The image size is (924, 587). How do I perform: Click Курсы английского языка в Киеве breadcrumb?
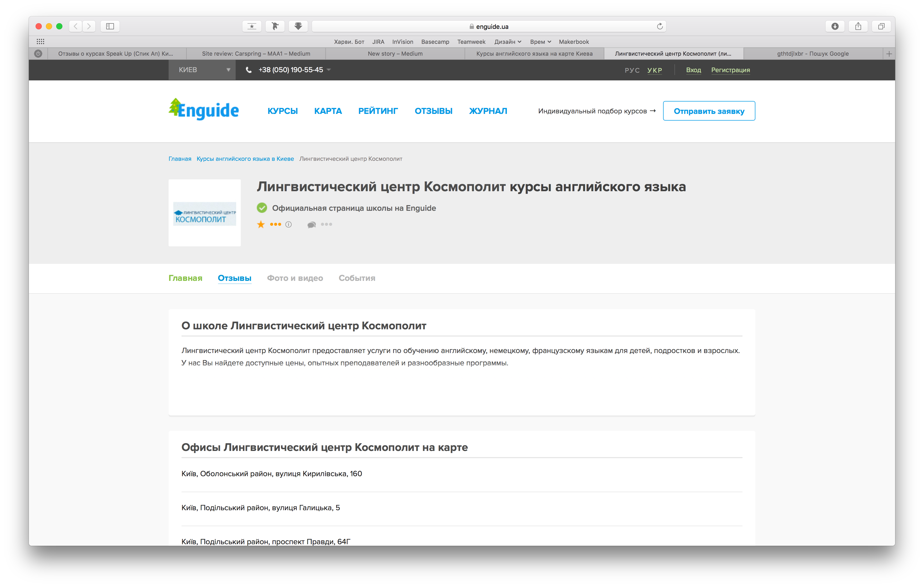[x=245, y=159]
